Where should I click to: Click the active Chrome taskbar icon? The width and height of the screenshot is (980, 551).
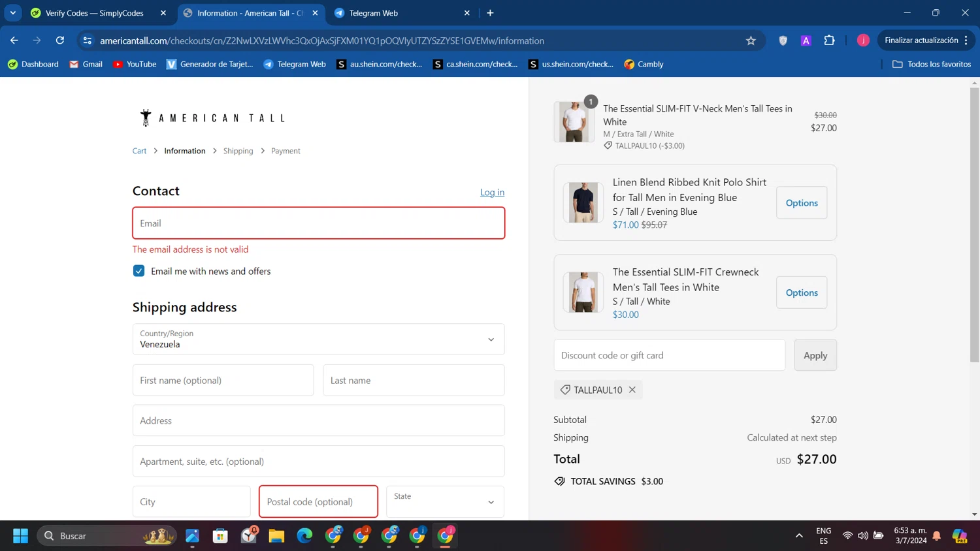click(x=446, y=536)
